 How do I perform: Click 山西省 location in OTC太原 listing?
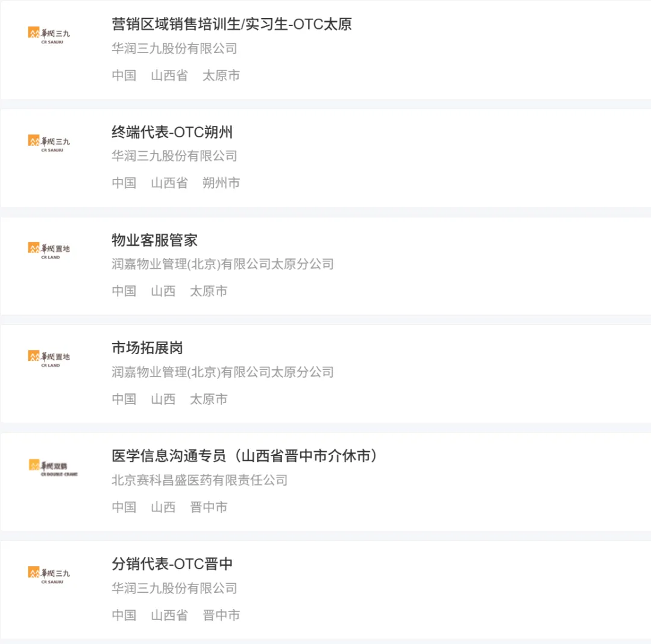(x=169, y=75)
